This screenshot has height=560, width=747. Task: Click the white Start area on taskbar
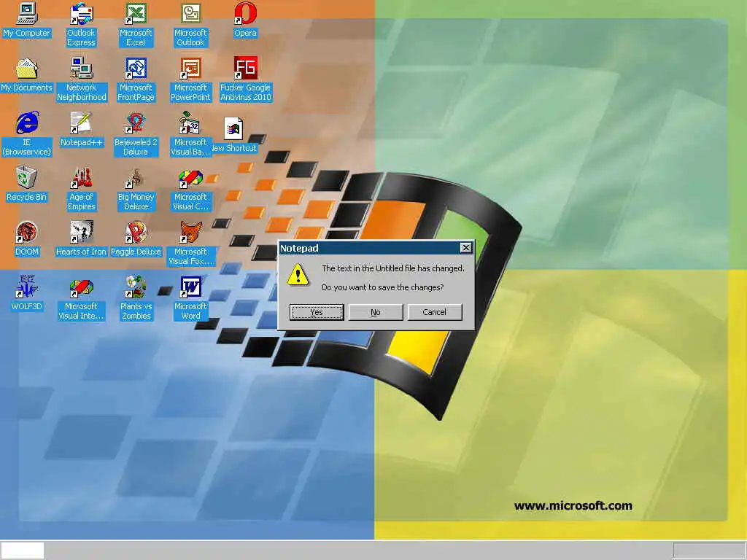point(22,551)
